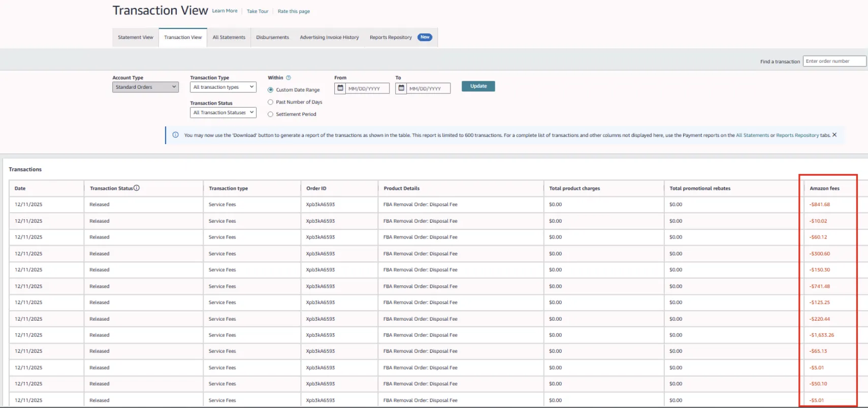Click the Take Tour link
Image resolution: width=868 pixels, height=408 pixels.
pyautogui.click(x=258, y=11)
